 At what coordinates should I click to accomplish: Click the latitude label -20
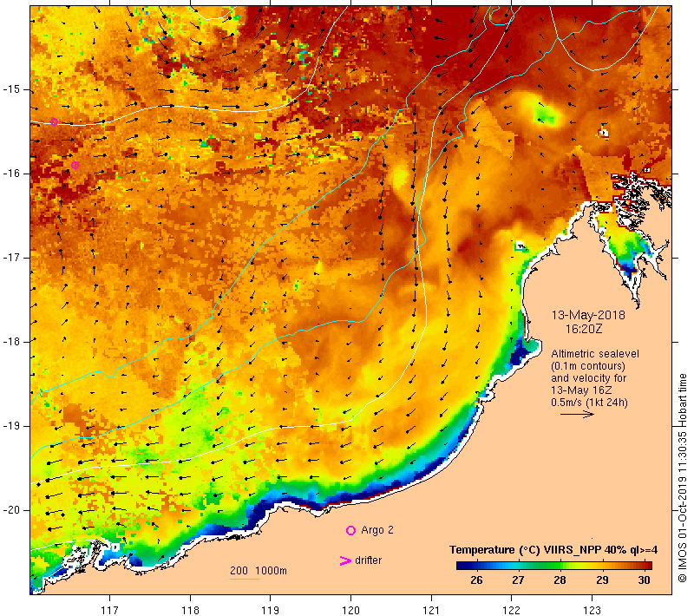tap(11, 510)
